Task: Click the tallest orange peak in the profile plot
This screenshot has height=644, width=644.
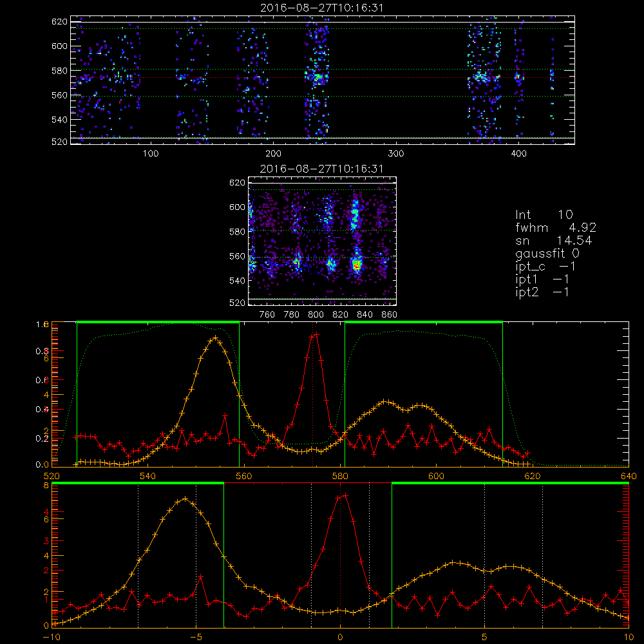Action: click(x=215, y=337)
